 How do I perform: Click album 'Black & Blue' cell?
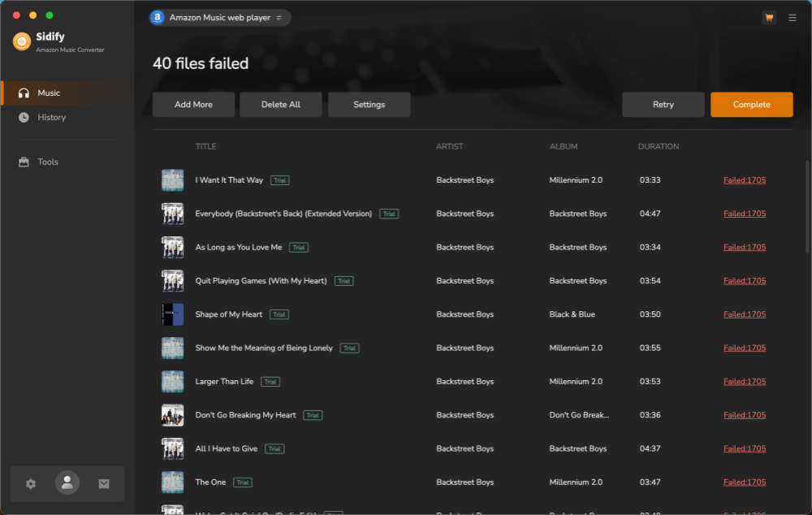572,314
